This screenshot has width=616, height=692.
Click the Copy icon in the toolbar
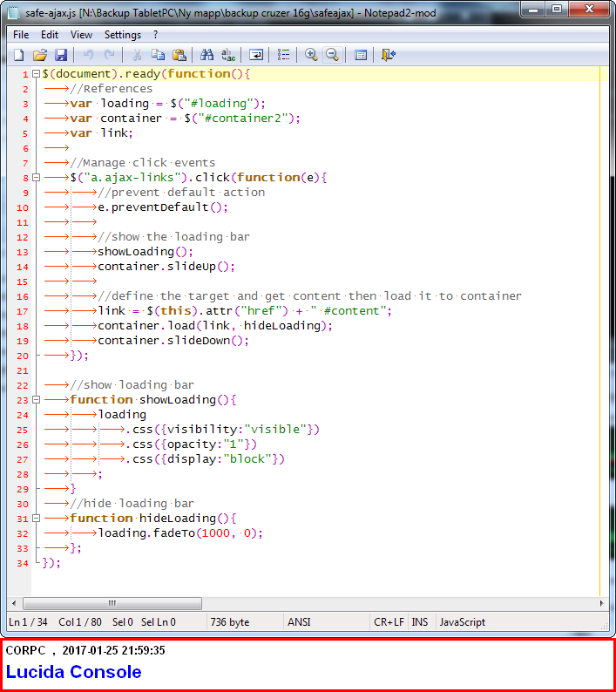(x=159, y=55)
